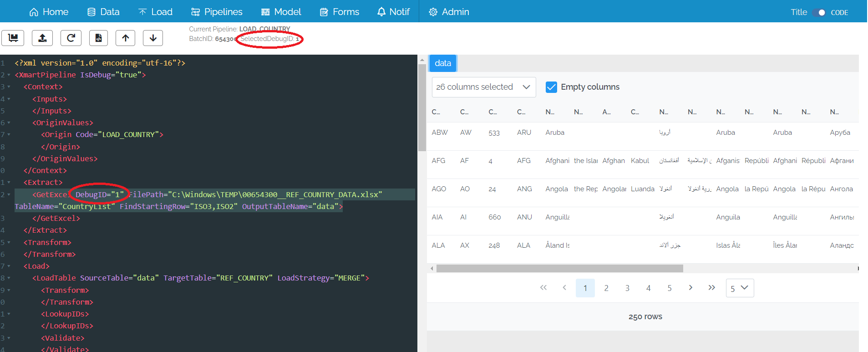Viewport: 868px width, 352px height.
Task: Go to page 5 of table
Action: 670,288
